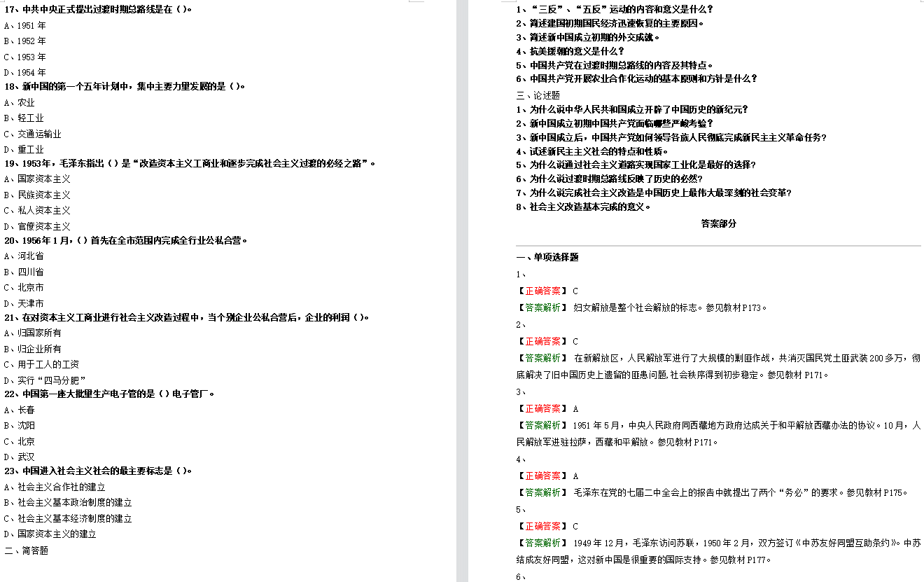The width and height of the screenshot is (924, 582).
Task: Click question on 农业合作化运动的基本原则
Action: [636, 79]
